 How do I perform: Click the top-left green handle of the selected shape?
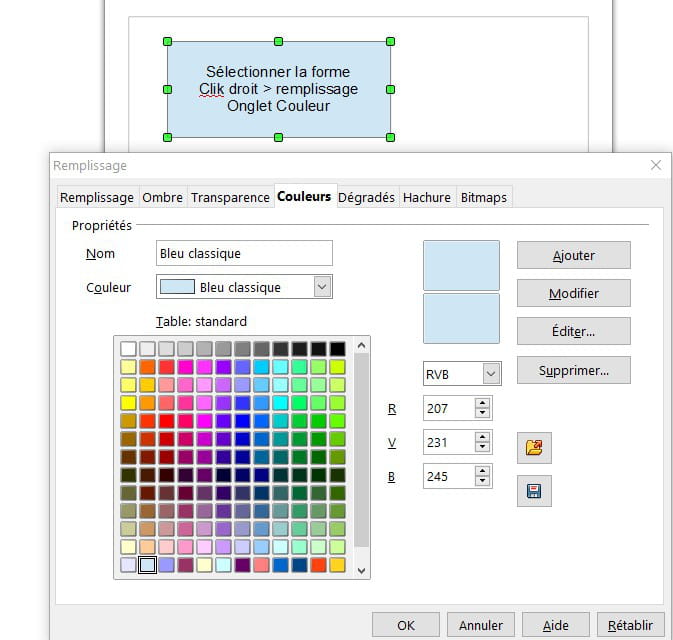(167, 42)
